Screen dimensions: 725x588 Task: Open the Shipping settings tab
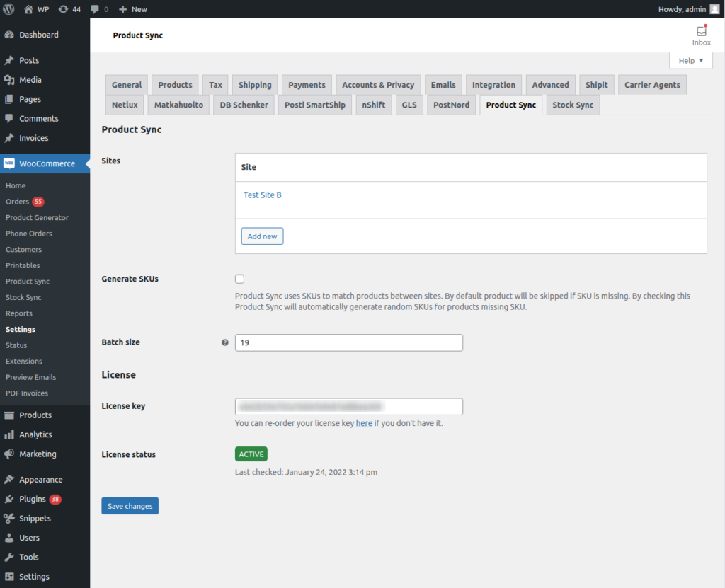(x=254, y=84)
